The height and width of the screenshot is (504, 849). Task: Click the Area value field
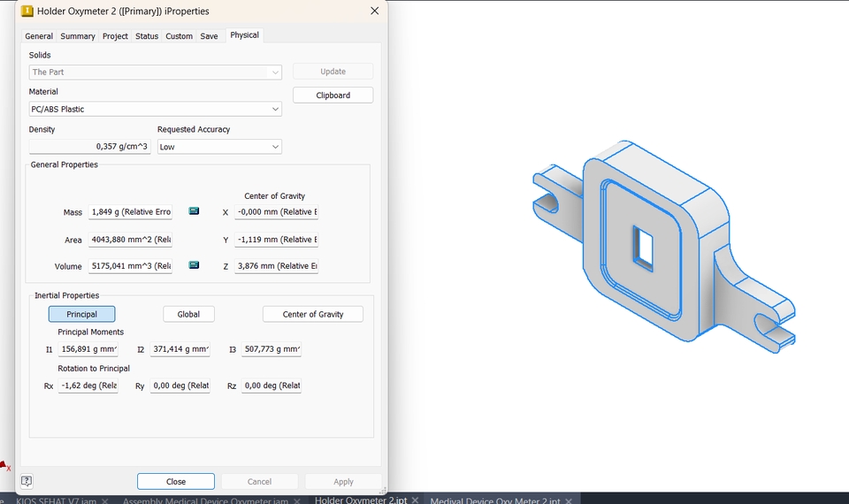tap(131, 240)
